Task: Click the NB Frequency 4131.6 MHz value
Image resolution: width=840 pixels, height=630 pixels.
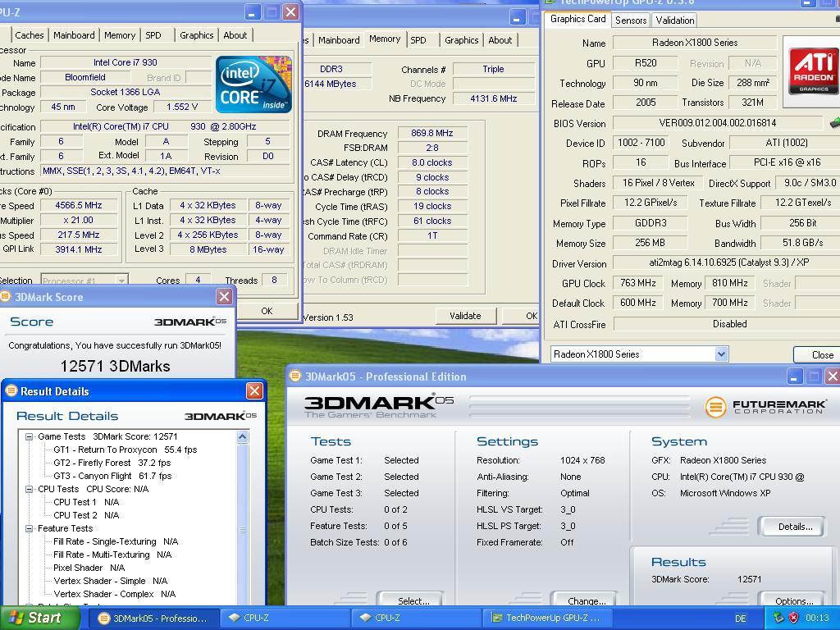Action: (x=493, y=98)
